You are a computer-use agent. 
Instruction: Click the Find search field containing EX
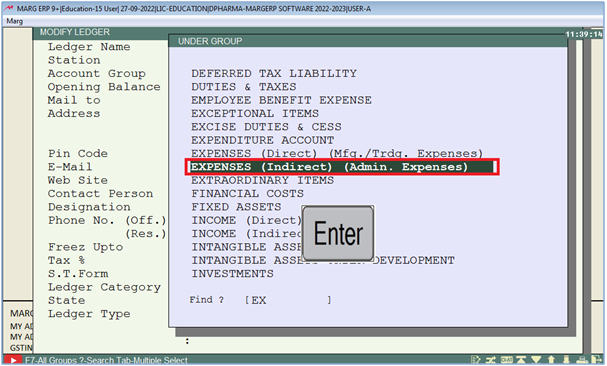pyautogui.click(x=288, y=300)
